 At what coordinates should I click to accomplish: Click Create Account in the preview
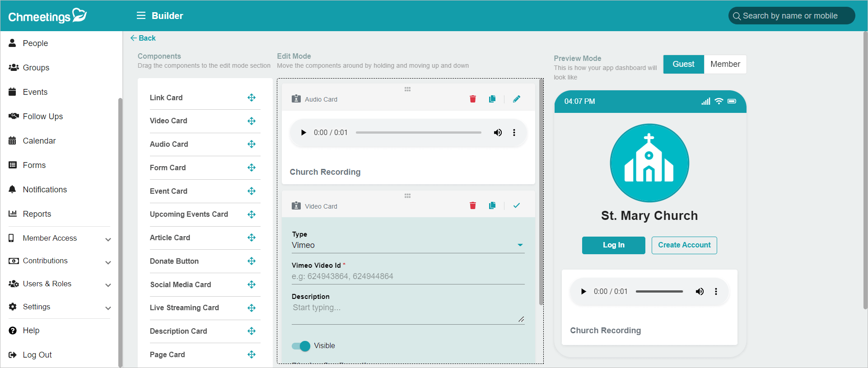click(684, 245)
